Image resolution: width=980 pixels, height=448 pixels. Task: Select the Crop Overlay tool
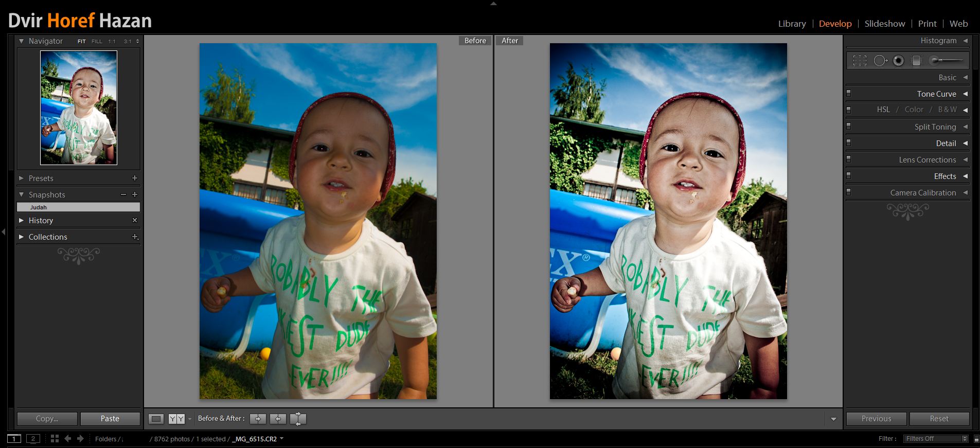pyautogui.click(x=860, y=61)
